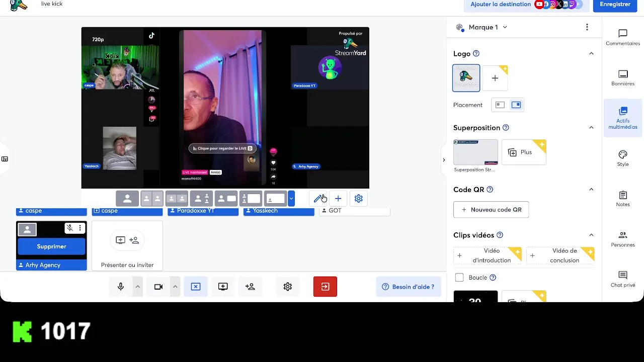Open the Bannières tab
644x362 pixels.
coord(623,78)
